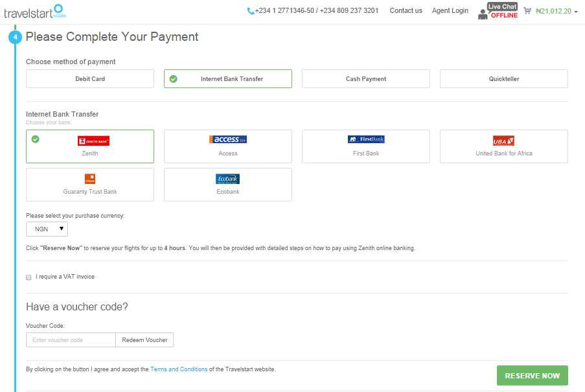The image size is (585, 392).
Task: Focus the voucher code input field
Action: pyautogui.click(x=71, y=340)
